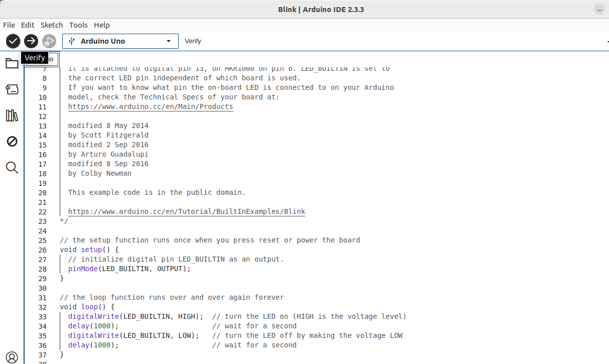Open the Sketch menu
Image resolution: width=609 pixels, height=364 pixels.
click(x=52, y=25)
